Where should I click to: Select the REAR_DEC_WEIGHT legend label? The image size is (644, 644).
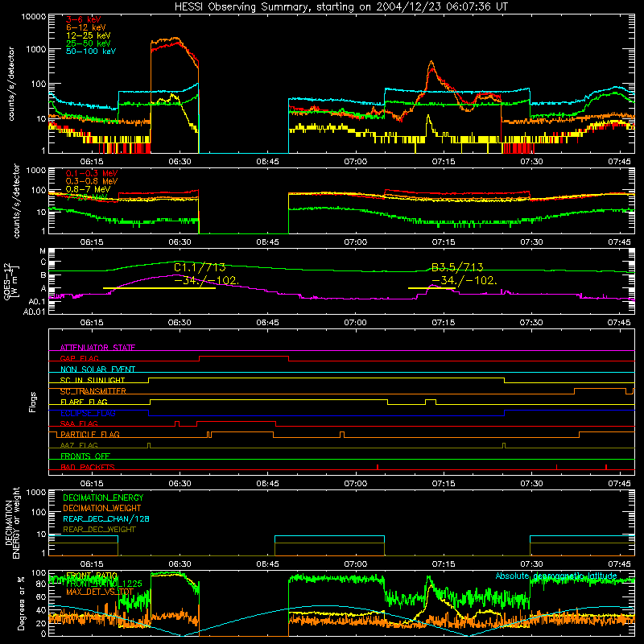tap(99, 530)
